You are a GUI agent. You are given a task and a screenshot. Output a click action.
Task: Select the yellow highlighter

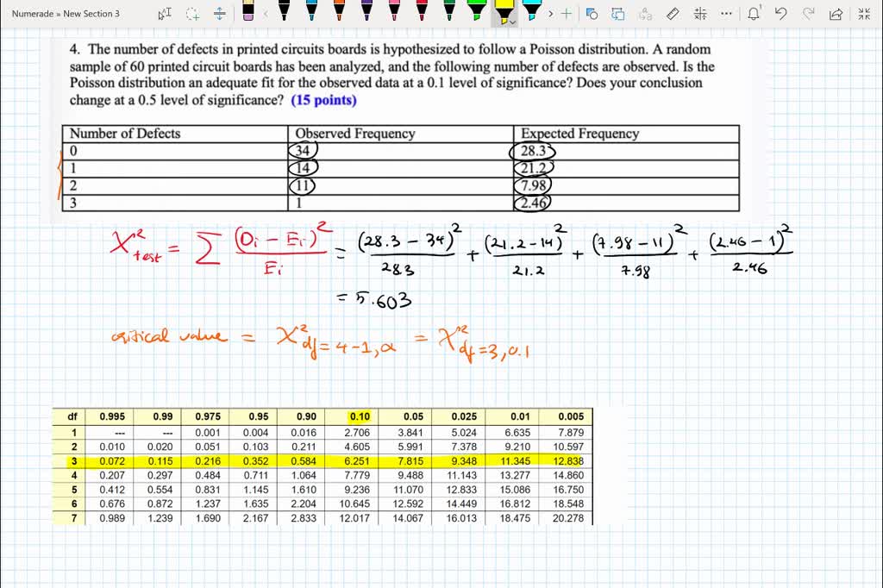(x=506, y=10)
